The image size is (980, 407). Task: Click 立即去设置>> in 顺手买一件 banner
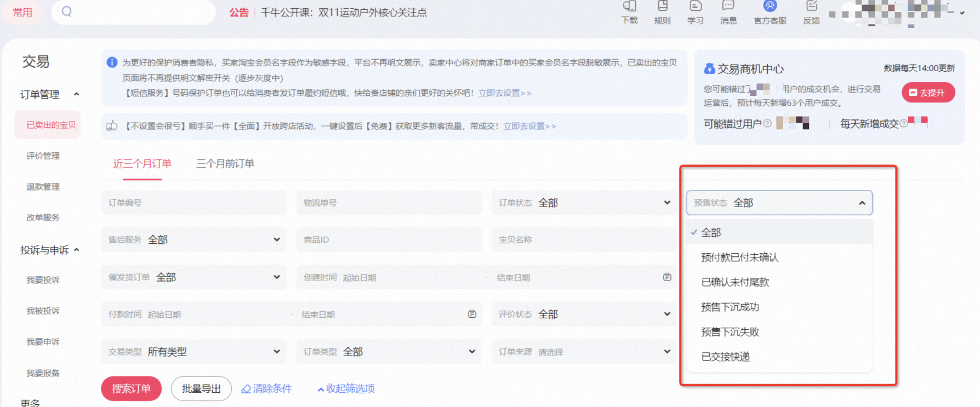click(x=529, y=126)
